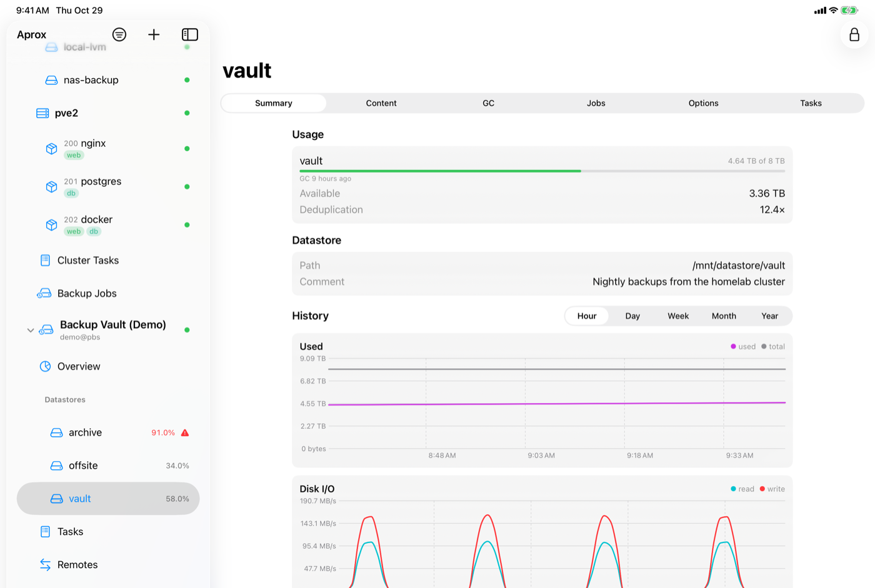Screen dimensions: 875x588
Task: Select the vault datastore row
Action: click(x=108, y=499)
